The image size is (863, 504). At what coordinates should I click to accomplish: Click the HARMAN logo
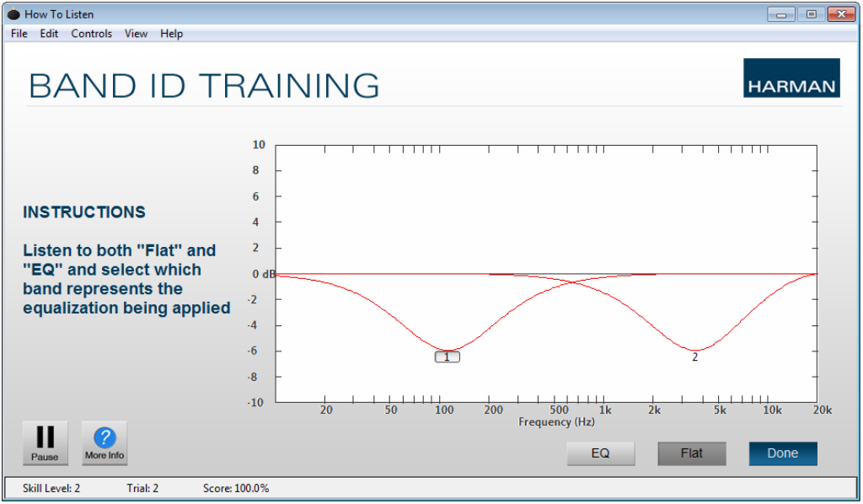[x=791, y=78]
